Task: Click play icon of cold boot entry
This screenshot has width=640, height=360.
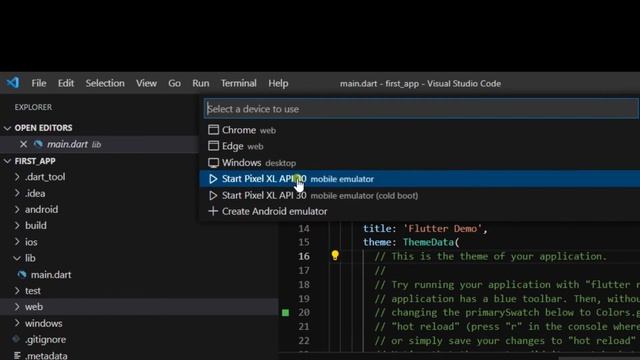Action: [x=213, y=196]
